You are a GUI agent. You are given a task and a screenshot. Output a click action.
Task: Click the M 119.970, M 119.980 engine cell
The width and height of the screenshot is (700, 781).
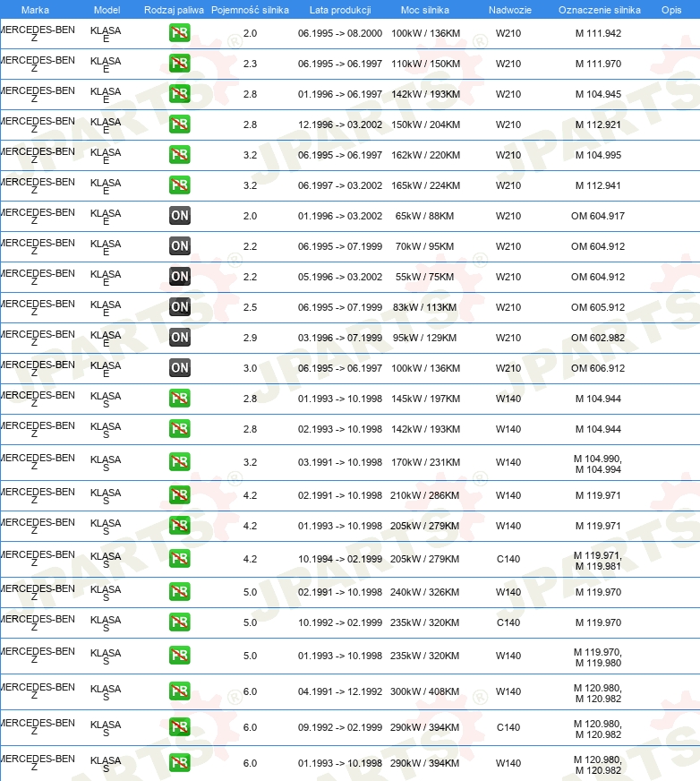point(598,657)
